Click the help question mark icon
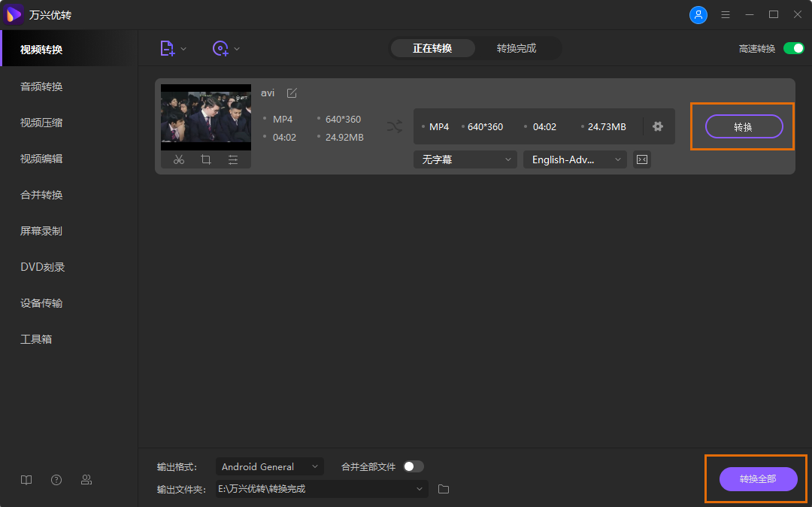This screenshot has width=812, height=507. [x=56, y=480]
